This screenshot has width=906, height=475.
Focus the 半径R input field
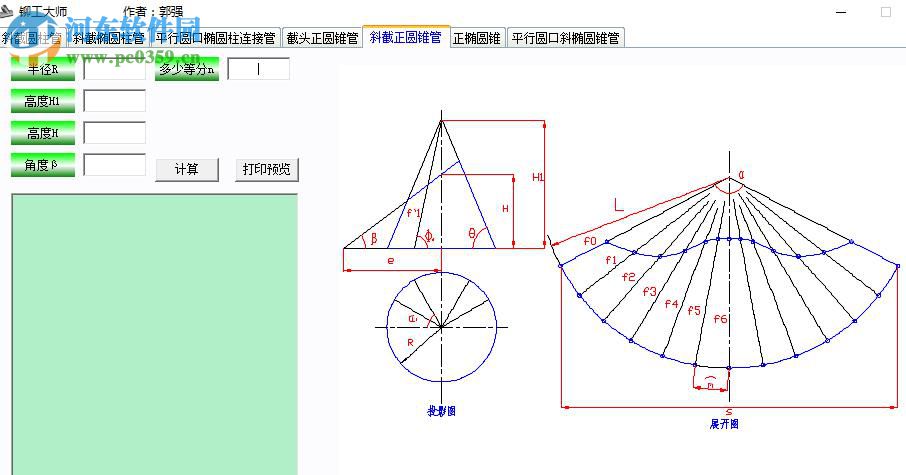click(x=114, y=69)
